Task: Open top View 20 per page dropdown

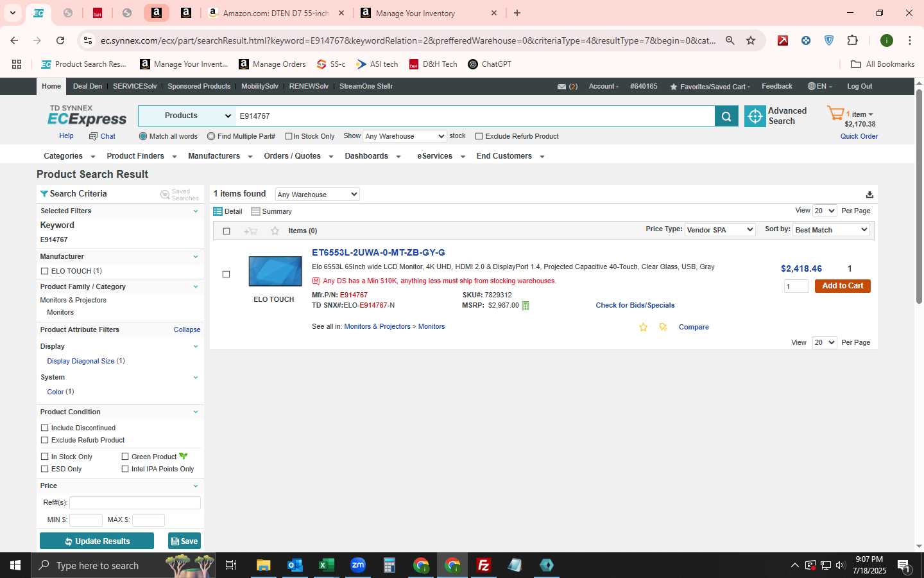Action: tap(825, 211)
